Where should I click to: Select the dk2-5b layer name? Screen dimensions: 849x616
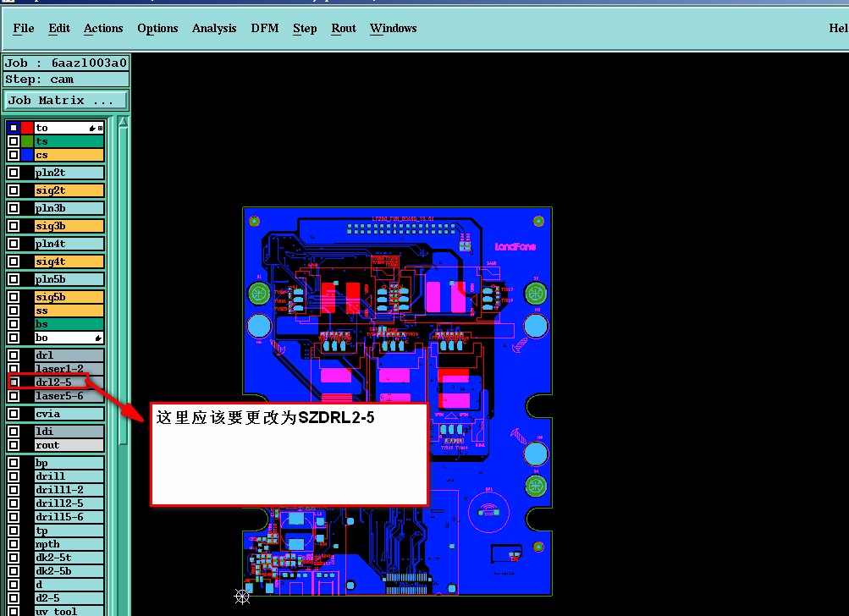pos(69,571)
